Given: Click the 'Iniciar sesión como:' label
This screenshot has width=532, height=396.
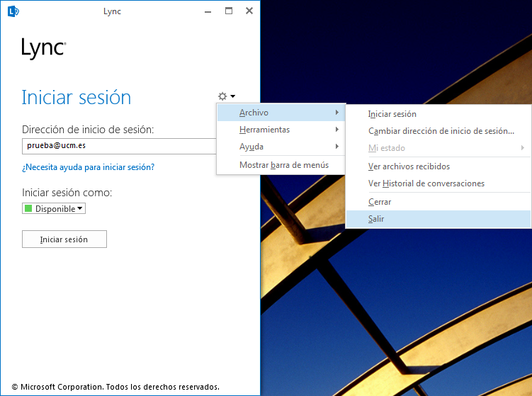Looking at the screenshot, I should point(67,193).
